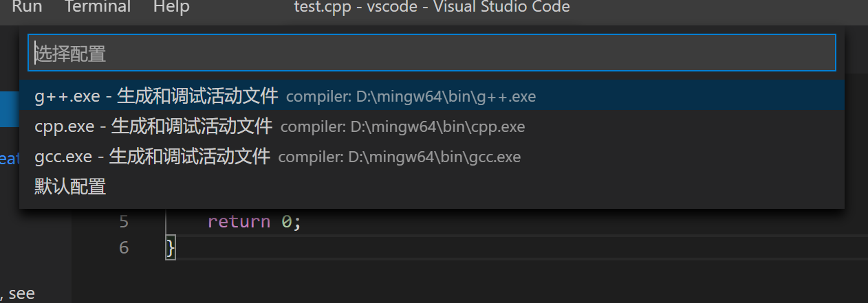
Task: Open the Run menu
Action: click(x=27, y=8)
